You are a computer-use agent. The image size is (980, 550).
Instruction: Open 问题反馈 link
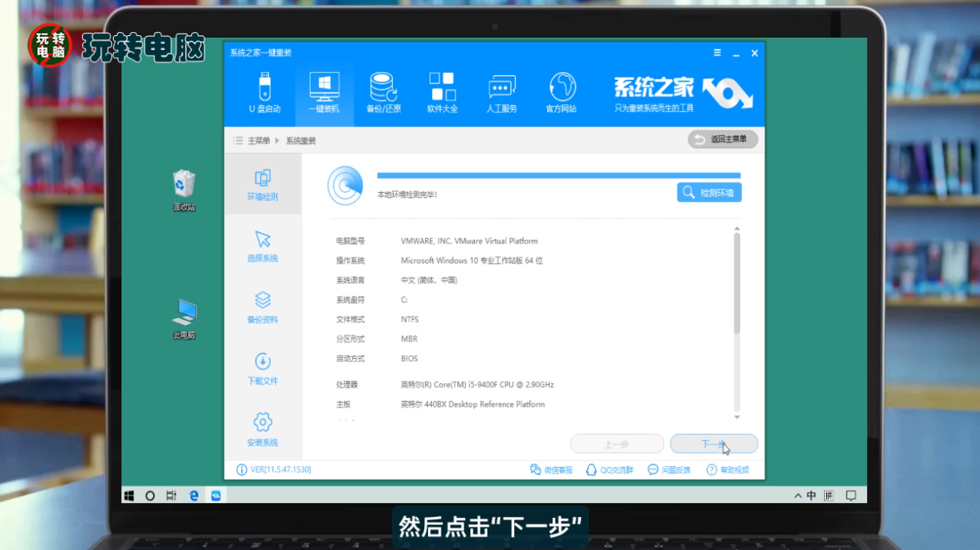tap(669, 470)
